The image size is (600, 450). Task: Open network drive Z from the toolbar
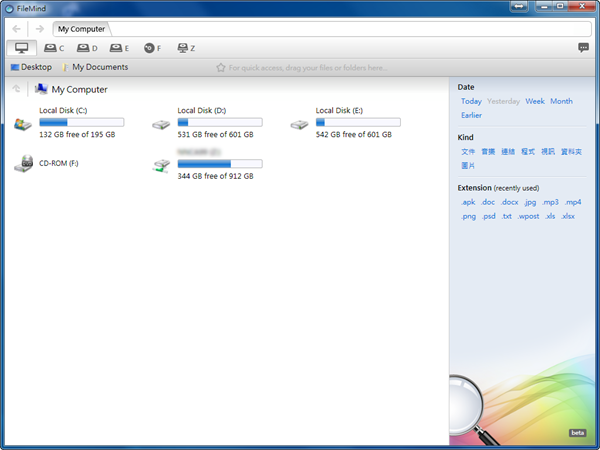(x=186, y=48)
